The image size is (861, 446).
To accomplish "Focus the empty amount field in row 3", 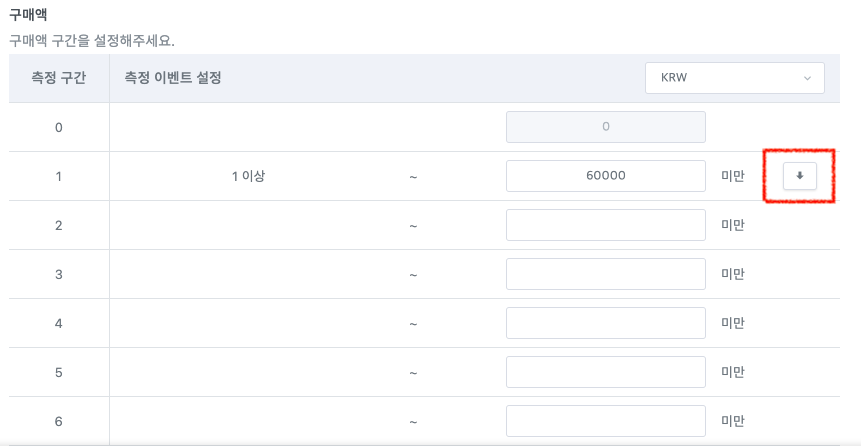I will click(606, 274).
